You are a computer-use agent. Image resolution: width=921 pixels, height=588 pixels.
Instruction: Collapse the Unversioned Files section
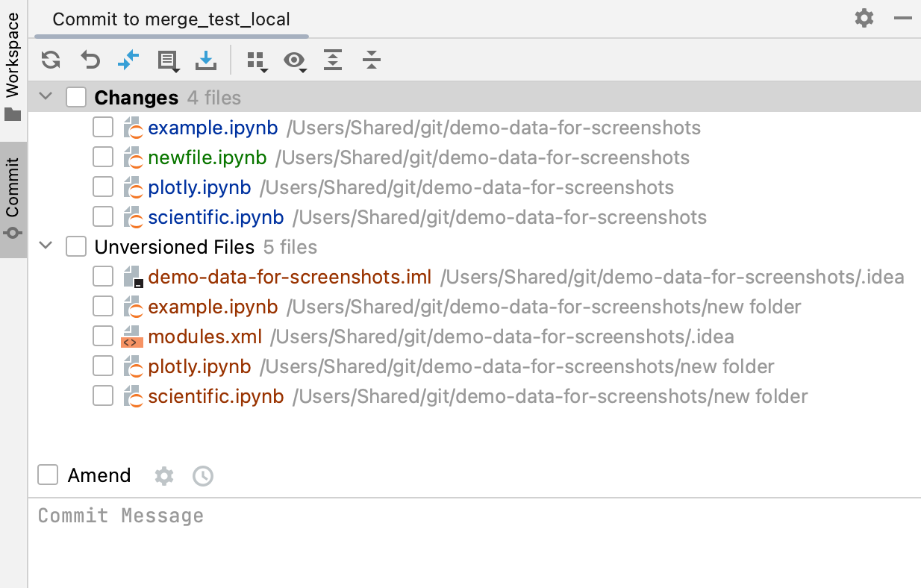[45, 246]
